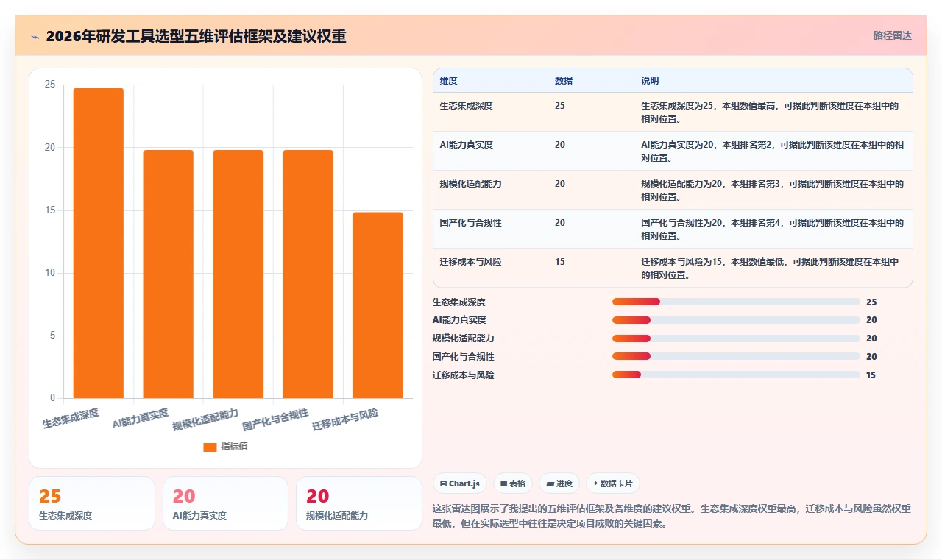Click the 规模化适配能力 x-axis label
Viewport: 942px width, 560px height.
click(205, 419)
